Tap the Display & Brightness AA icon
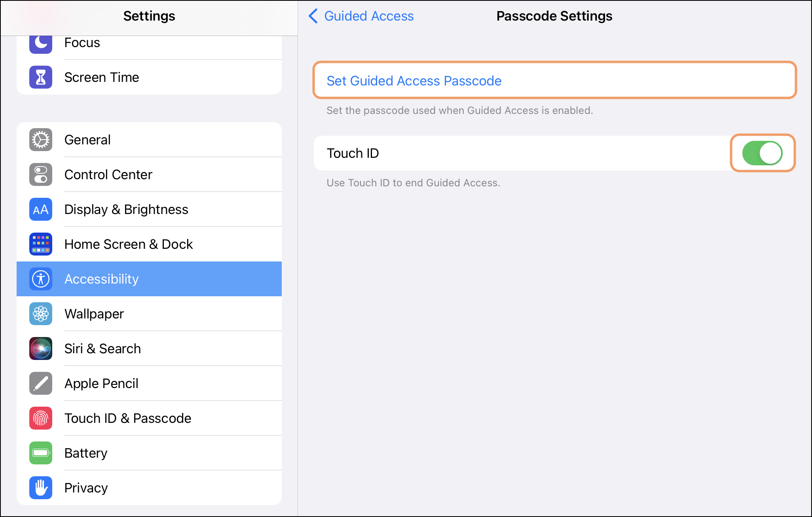This screenshot has width=812, height=517. (41, 209)
